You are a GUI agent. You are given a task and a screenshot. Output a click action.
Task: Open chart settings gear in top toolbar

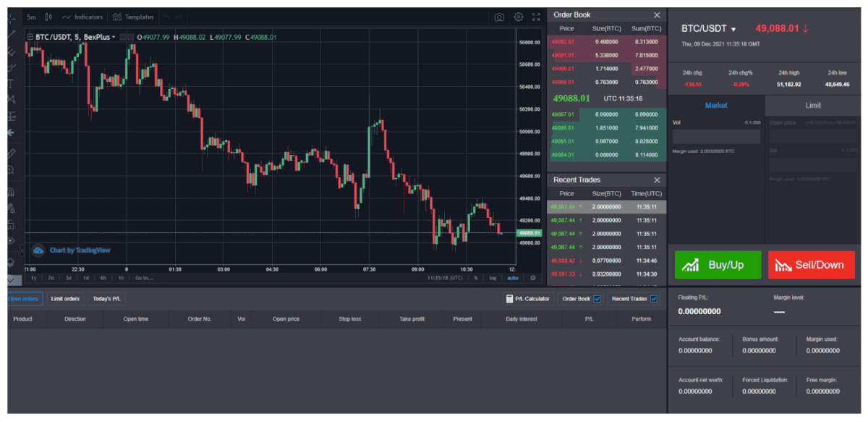[519, 17]
